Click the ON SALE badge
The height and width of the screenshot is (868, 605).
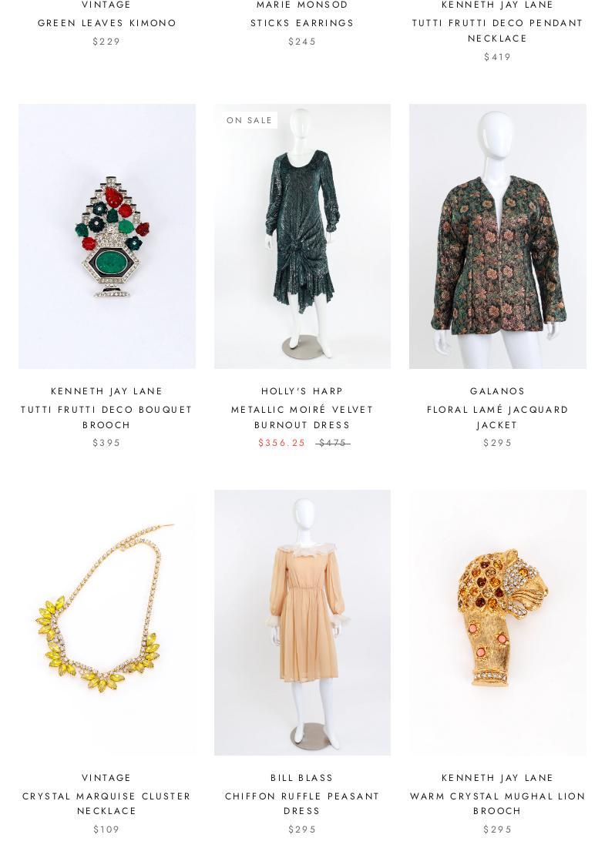(249, 120)
